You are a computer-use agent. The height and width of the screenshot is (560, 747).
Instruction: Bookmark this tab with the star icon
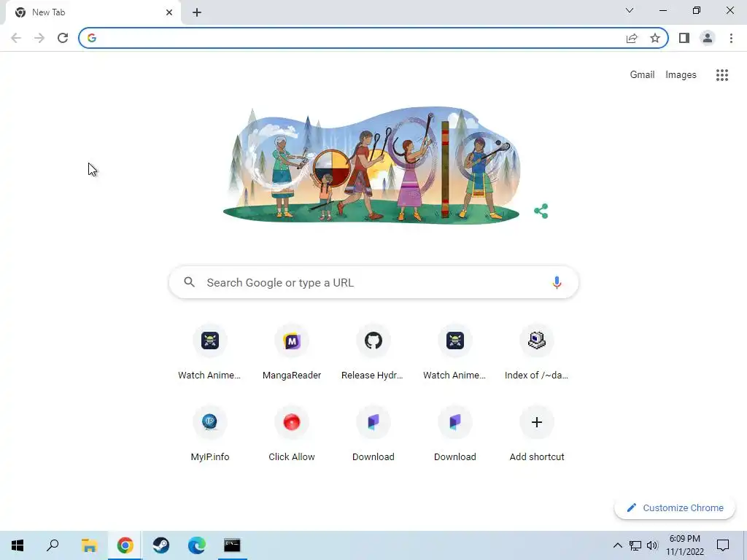[x=655, y=38]
